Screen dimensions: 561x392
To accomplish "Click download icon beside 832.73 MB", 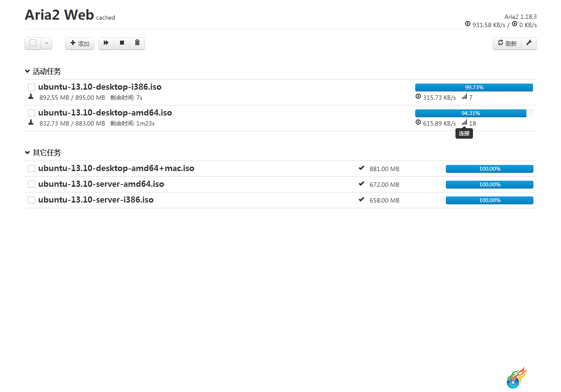I will 31,122.
